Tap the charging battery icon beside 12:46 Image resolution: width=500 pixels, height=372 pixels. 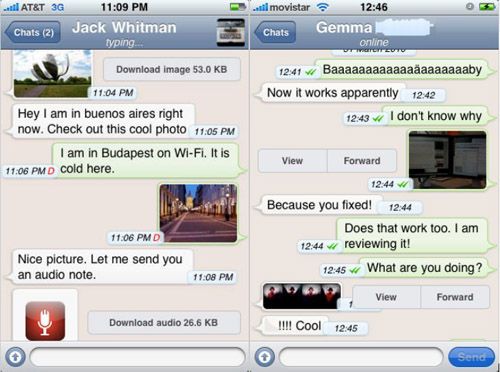click(487, 7)
